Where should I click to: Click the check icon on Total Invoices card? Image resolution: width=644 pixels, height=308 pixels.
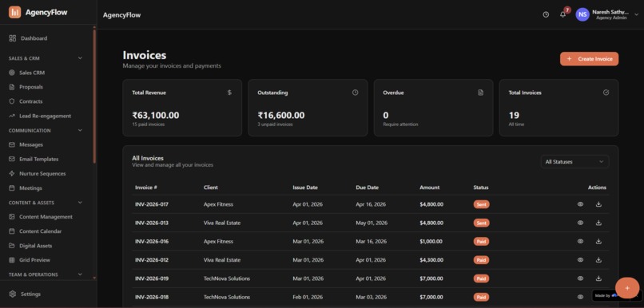(606, 93)
